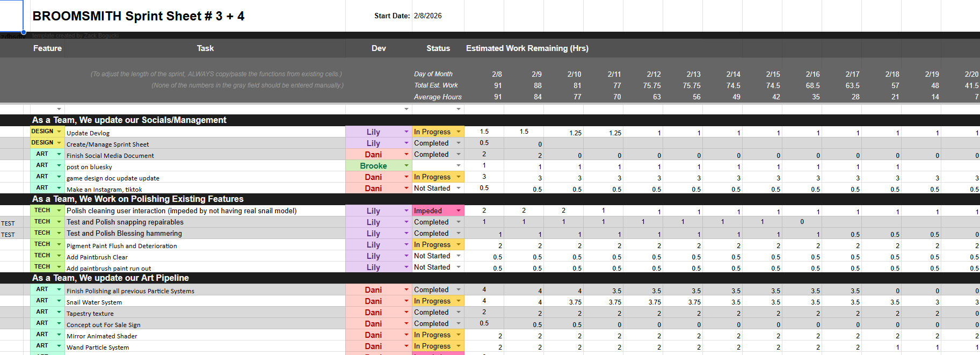This screenshot has height=355, width=980.
Task: Select the Total Est. Work value 68.5
Action: click(x=813, y=85)
